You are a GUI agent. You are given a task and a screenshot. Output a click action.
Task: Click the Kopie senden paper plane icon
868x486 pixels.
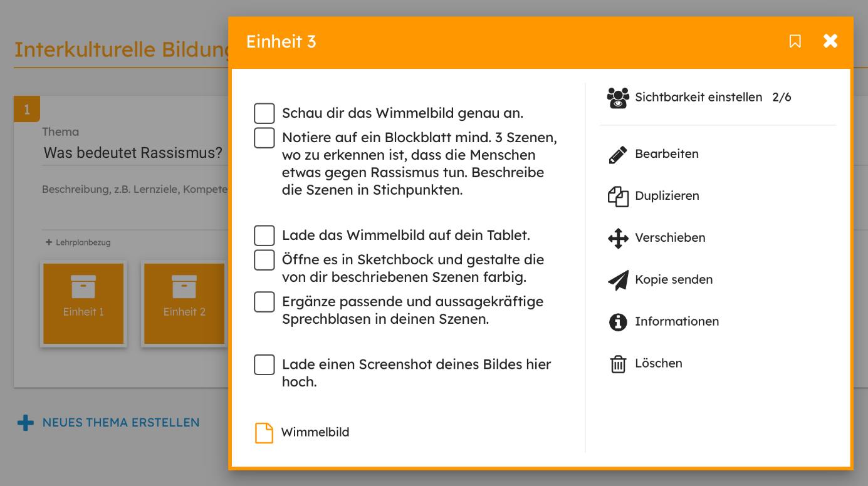click(x=618, y=281)
